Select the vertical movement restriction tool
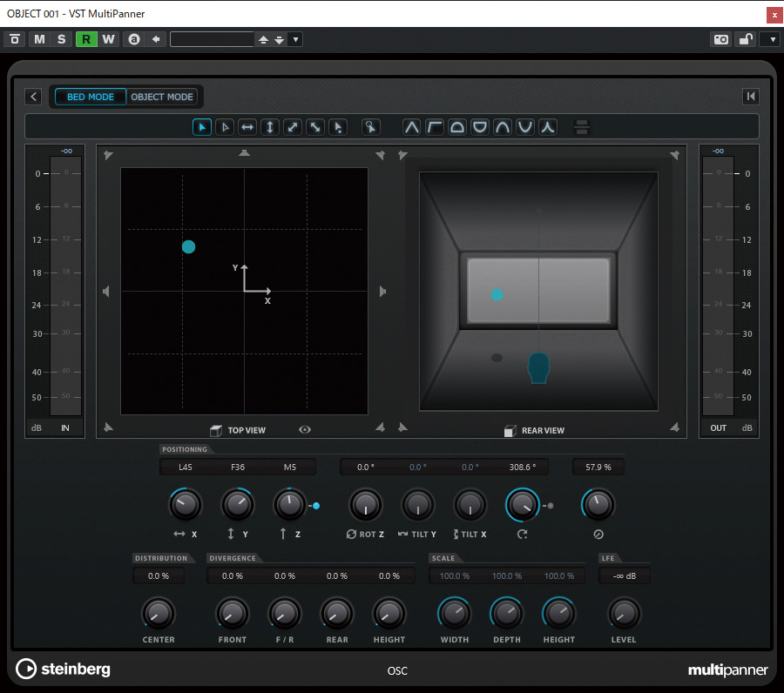The height and width of the screenshot is (693, 784). (x=270, y=127)
